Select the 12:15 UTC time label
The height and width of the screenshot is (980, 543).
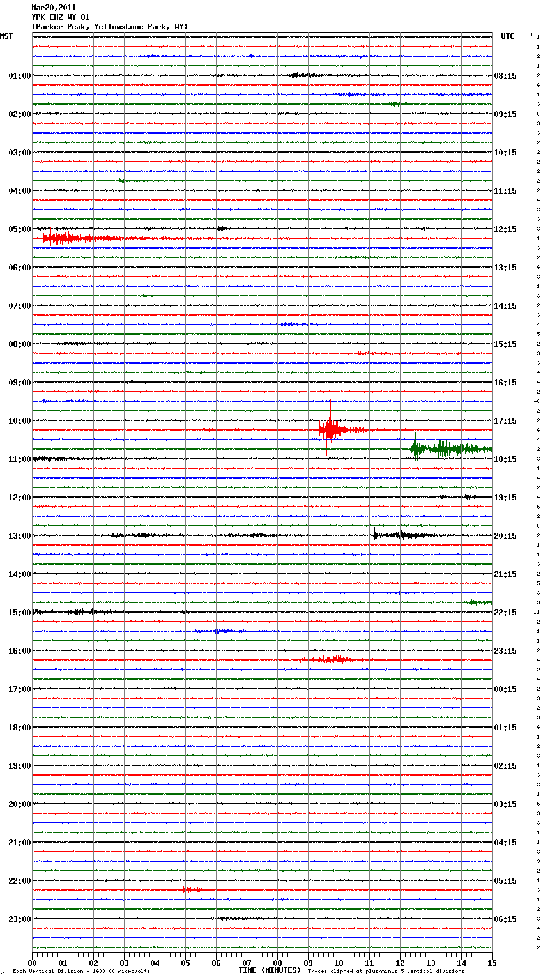coord(505,229)
